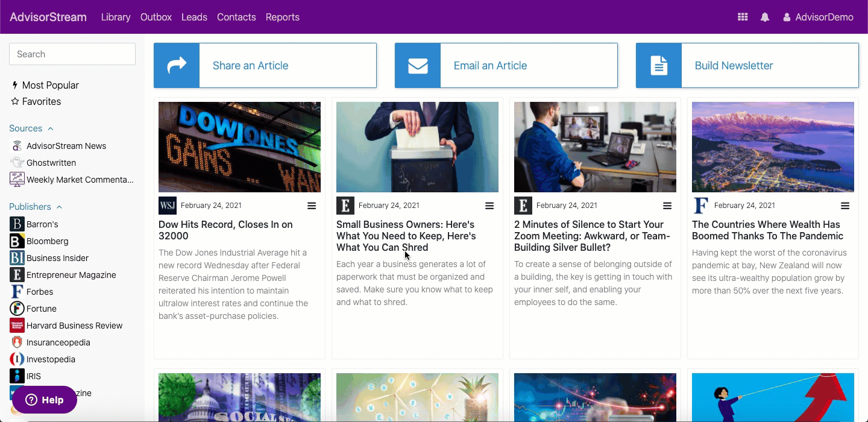Image resolution: width=868 pixels, height=422 pixels.
Task: Click the envelope email icon
Action: (418, 66)
